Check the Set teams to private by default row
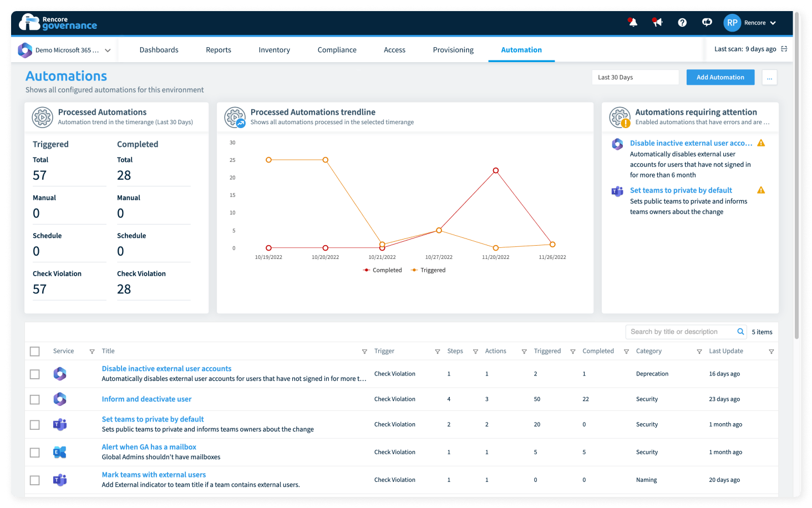This screenshot has height=508, width=812. click(x=35, y=425)
